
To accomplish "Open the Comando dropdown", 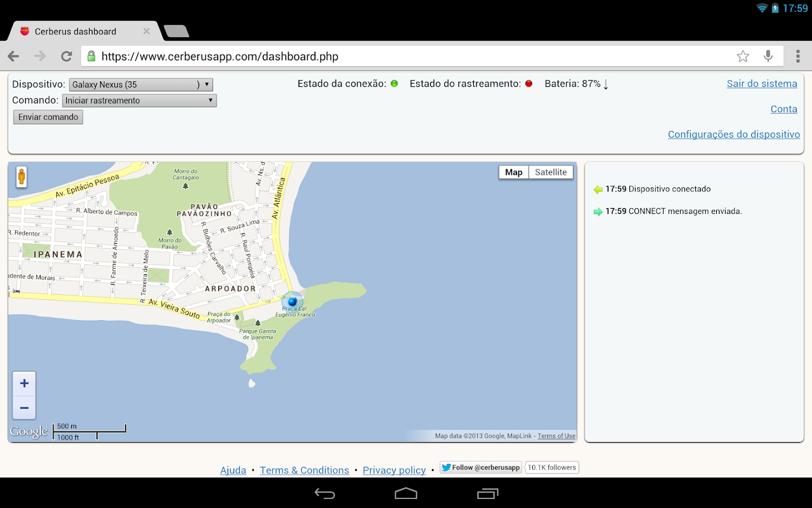I will [139, 100].
